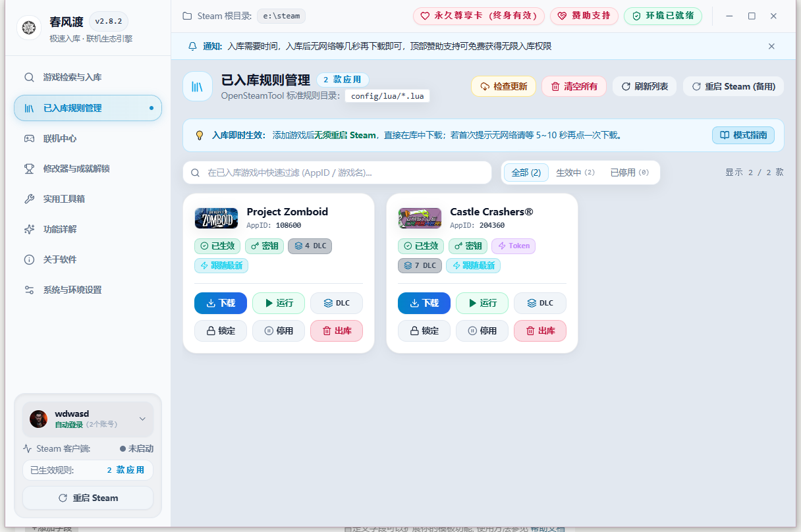Run Castle Crashers
801x532 pixels.
(482, 303)
